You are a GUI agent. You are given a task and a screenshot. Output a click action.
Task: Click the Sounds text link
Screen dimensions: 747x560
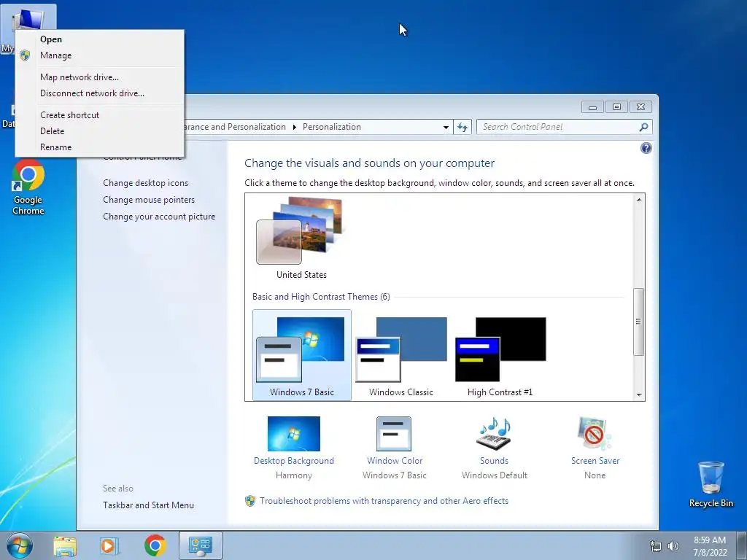[494, 461]
